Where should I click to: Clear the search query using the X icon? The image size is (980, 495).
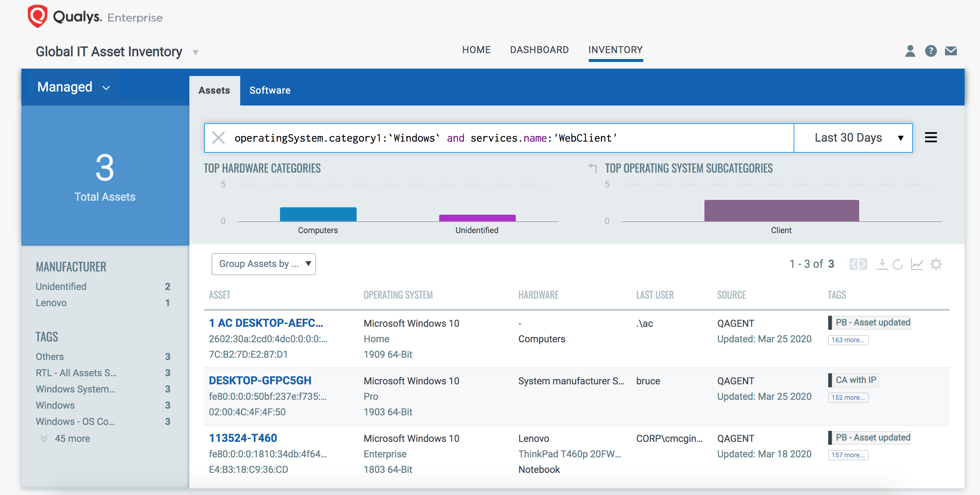coord(219,138)
